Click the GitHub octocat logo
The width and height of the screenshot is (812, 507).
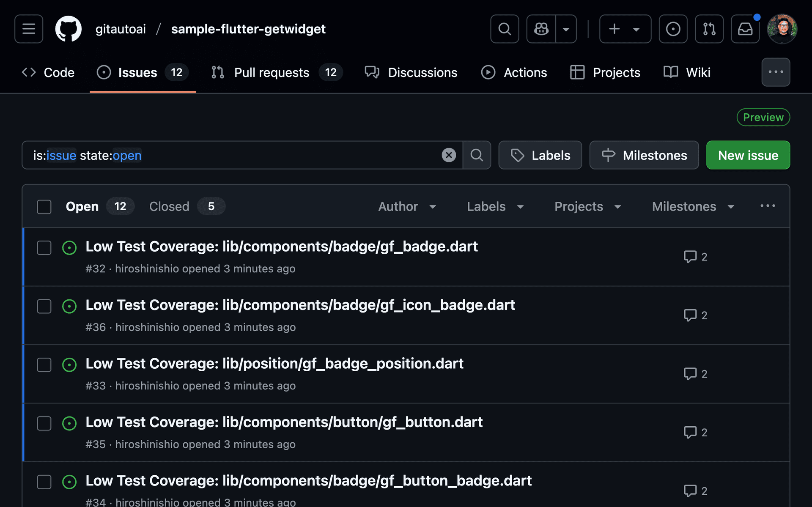(x=69, y=29)
